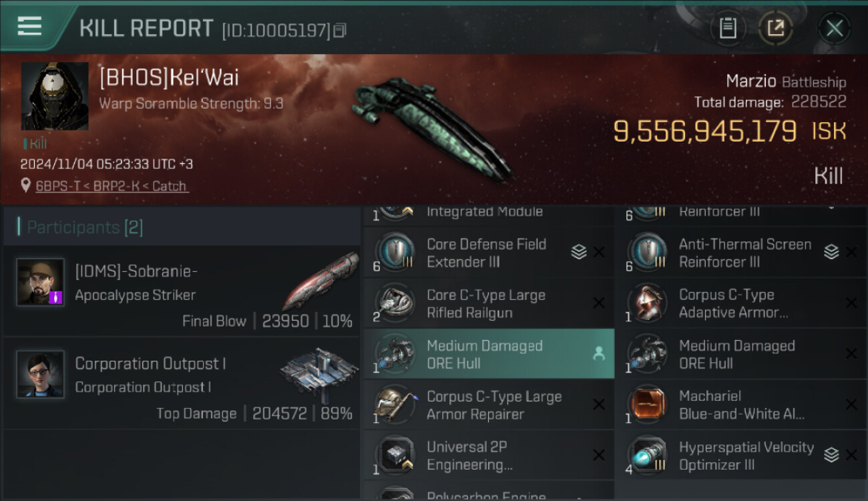Click the Corpus C-Type Adaptive Armor icon
This screenshot has width=868, height=501.
[648, 303]
